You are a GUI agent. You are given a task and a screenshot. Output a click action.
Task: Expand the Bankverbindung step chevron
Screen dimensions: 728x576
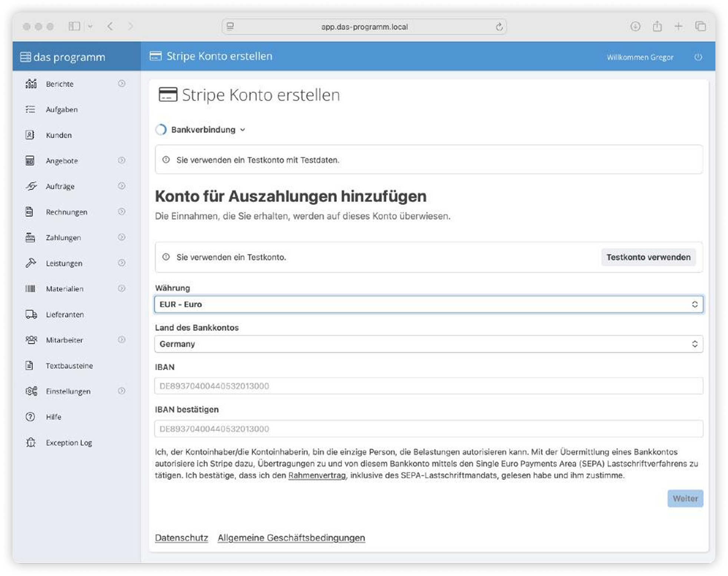click(x=243, y=130)
